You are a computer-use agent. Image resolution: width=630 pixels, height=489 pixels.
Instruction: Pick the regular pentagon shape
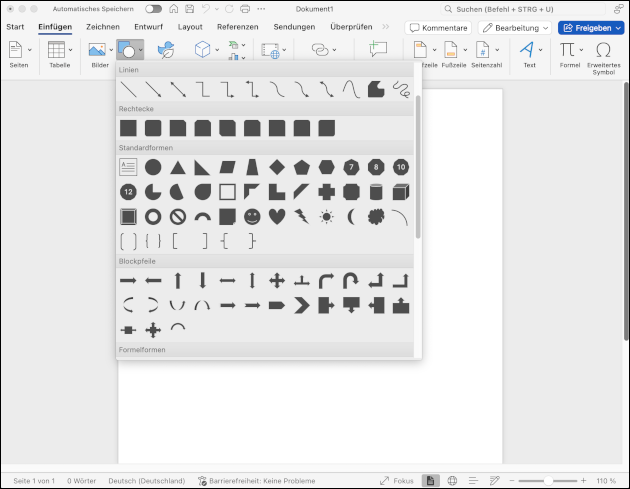[302, 167]
